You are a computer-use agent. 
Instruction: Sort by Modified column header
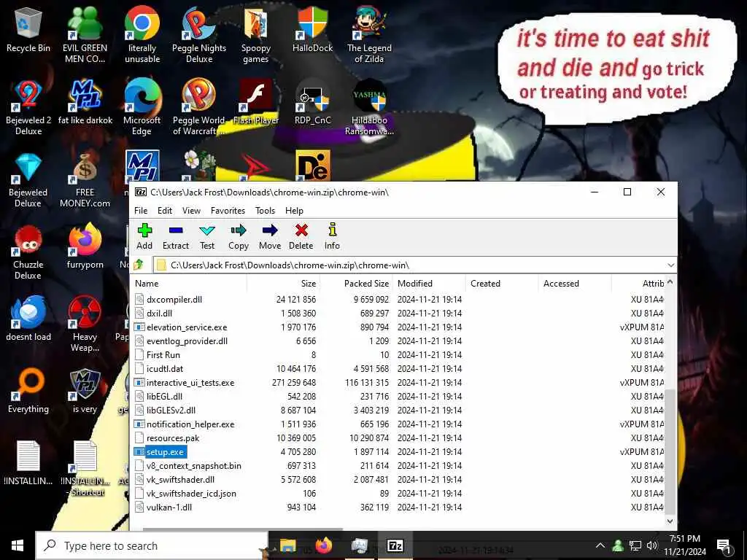430,284
